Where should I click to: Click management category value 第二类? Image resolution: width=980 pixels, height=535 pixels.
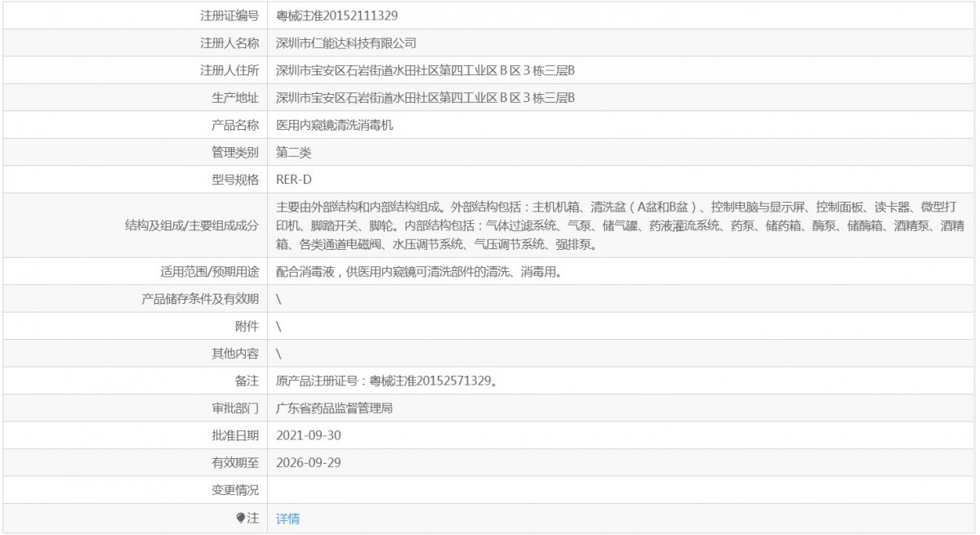coord(294,152)
